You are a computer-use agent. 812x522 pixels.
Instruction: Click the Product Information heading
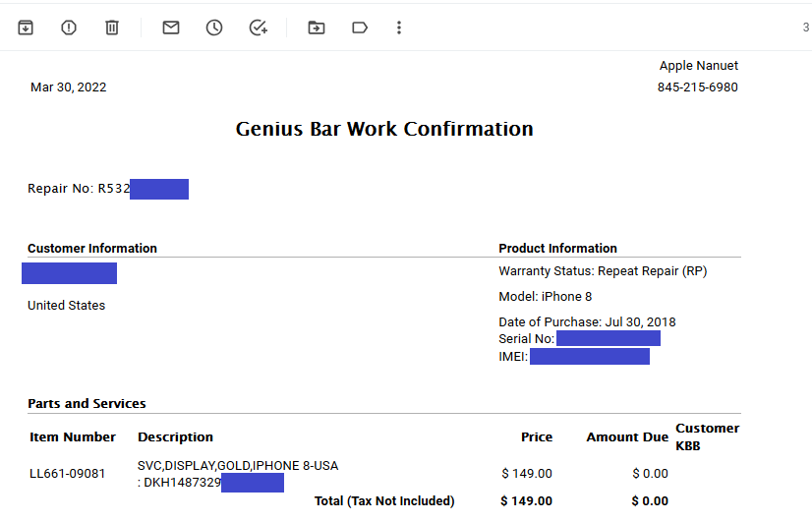[557, 248]
